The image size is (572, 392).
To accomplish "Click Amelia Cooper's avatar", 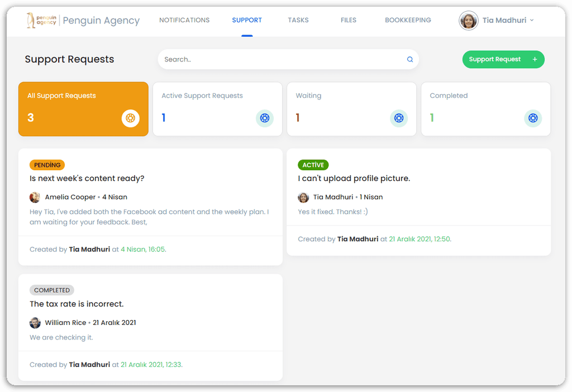I will [x=35, y=197].
